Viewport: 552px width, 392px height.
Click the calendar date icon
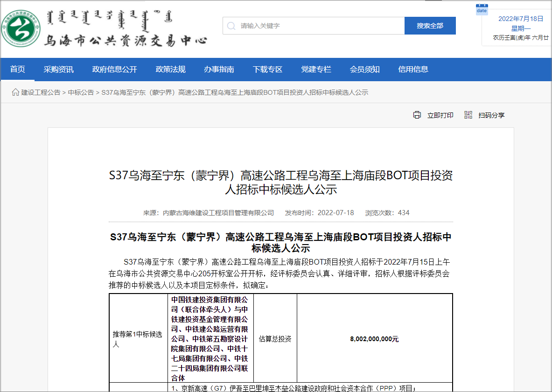point(482,9)
